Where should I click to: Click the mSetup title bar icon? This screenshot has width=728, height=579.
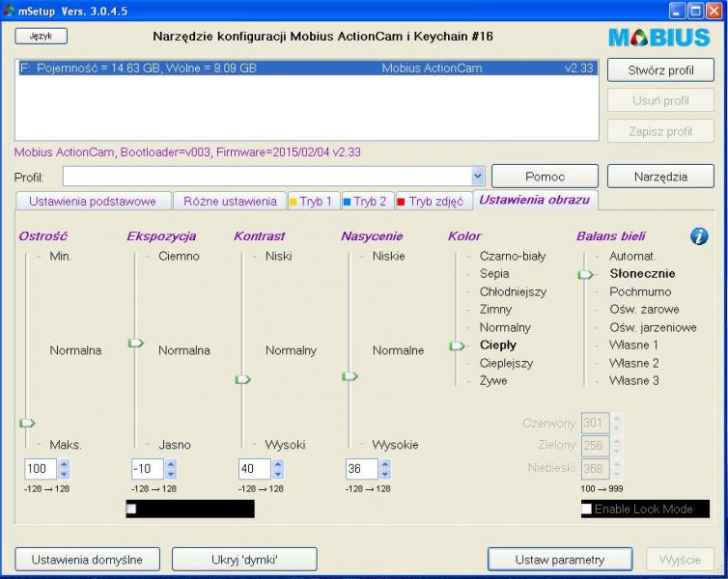coord(10,11)
